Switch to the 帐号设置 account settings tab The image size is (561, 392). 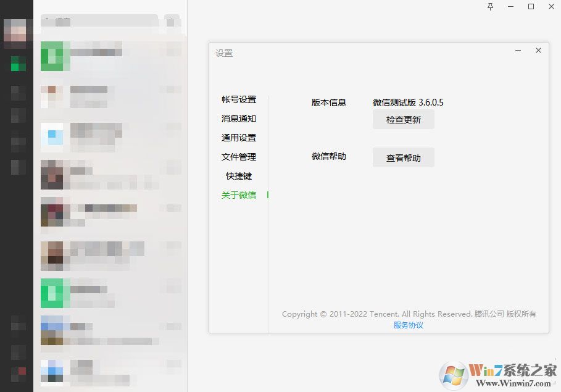239,99
